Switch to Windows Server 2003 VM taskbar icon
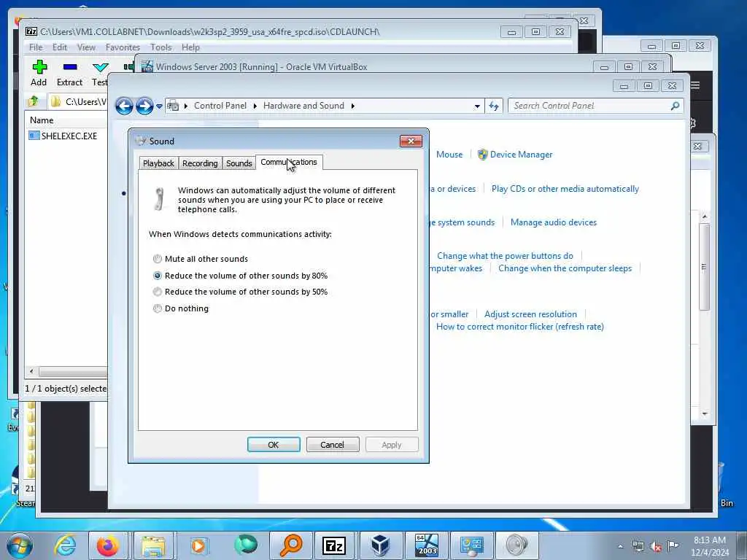Image resolution: width=747 pixels, height=560 pixels. (x=426, y=545)
